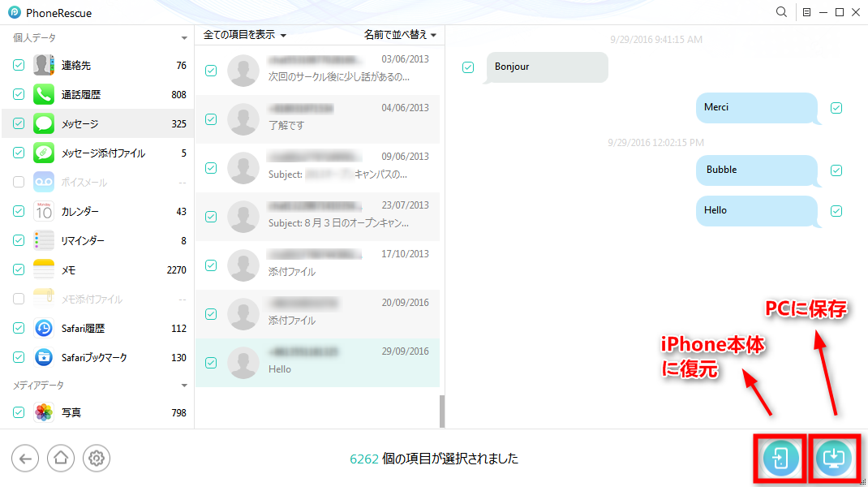Click avatar of 29/09/2016 Hello conversation
Image resolution: width=868 pixels, height=487 pixels.
243,363
